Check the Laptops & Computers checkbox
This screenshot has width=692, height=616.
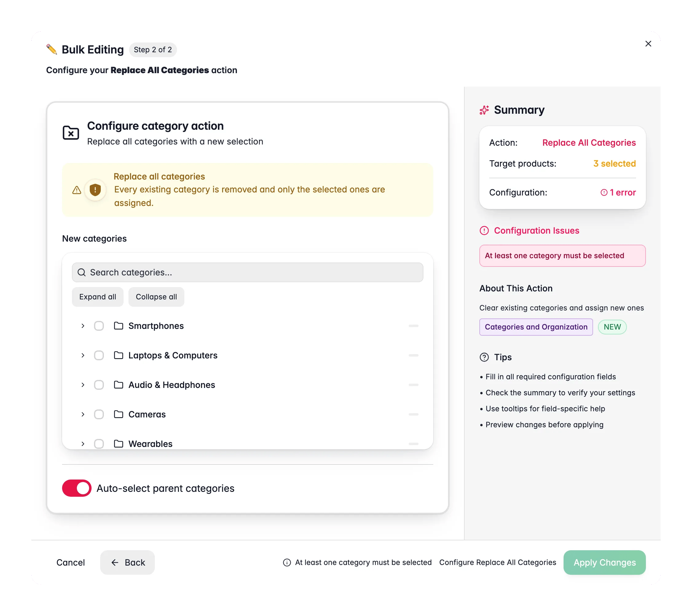(99, 355)
